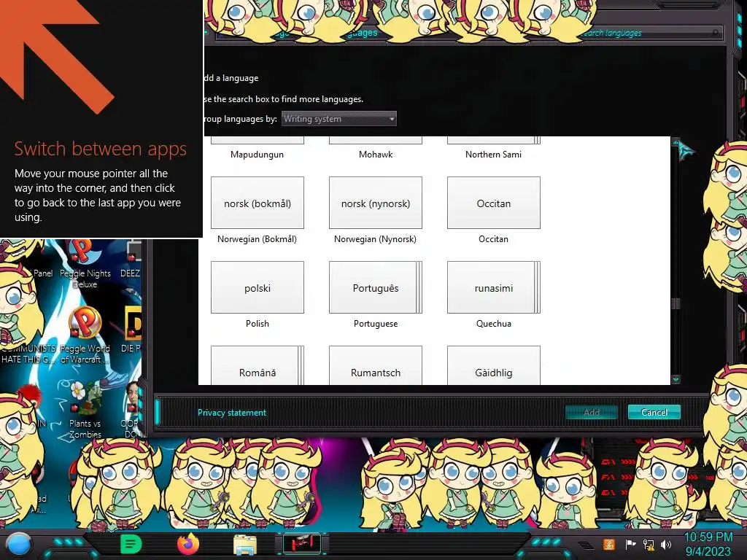Open the DEEZ desktop shortcut
Image resolution: width=747 pixels, height=560 pixels.
click(131, 260)
